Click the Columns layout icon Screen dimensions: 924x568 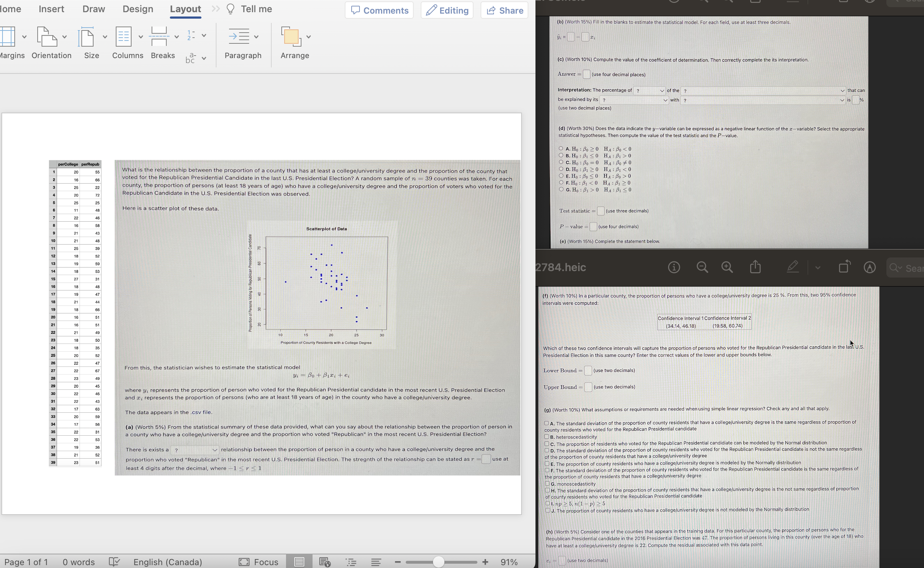click(124, 37)
